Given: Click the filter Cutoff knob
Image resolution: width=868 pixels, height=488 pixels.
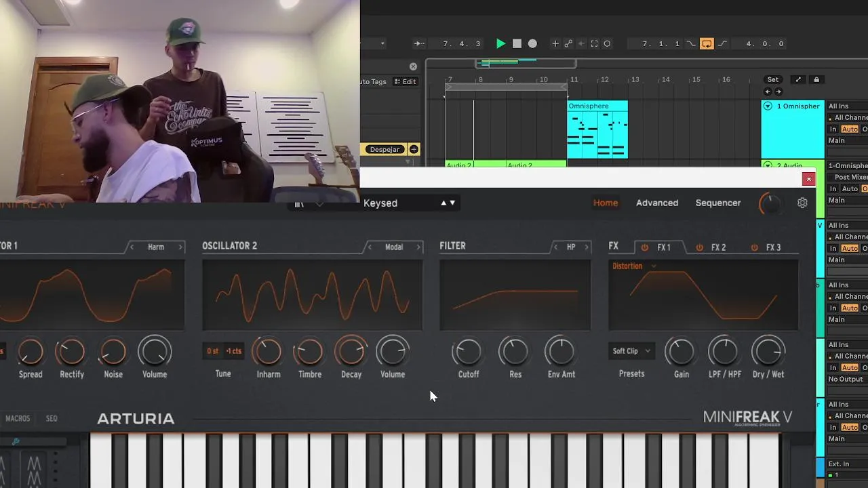Looking at the screenshot, I should [x=468, y=352].
